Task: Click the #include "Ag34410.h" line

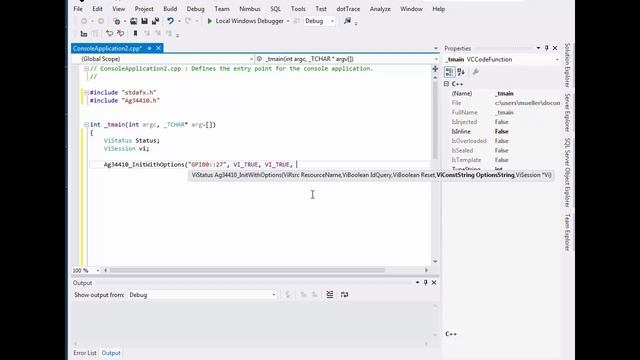Action: pos(125,100)
